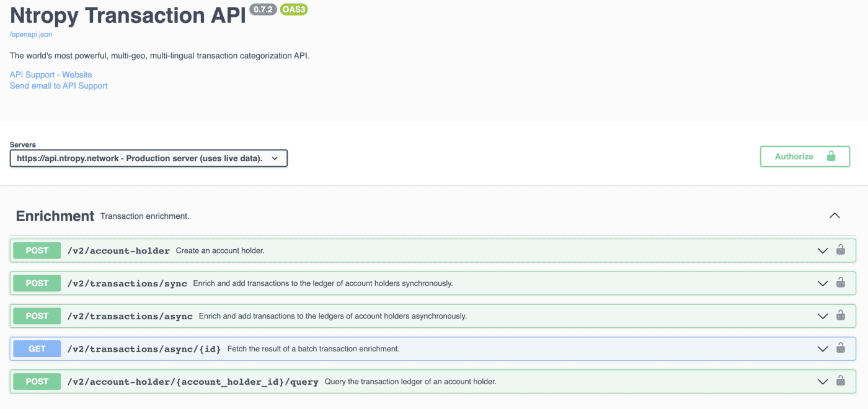Expand the POST /v2/transactions/async chevron
868x409 pixels.
point(822,317)
